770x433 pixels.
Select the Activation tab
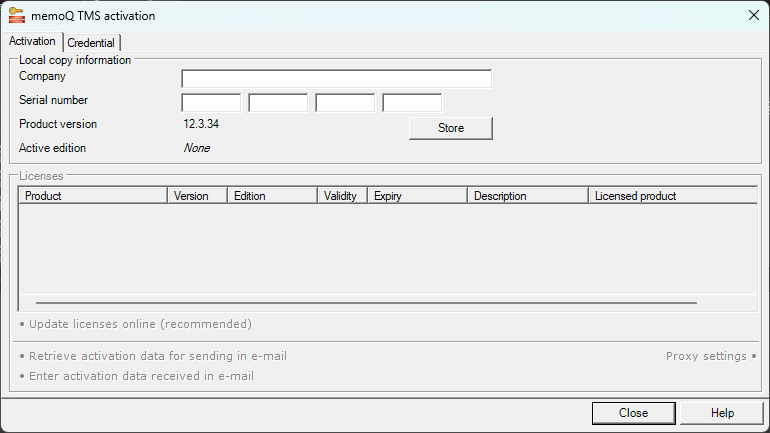point(32,41)
